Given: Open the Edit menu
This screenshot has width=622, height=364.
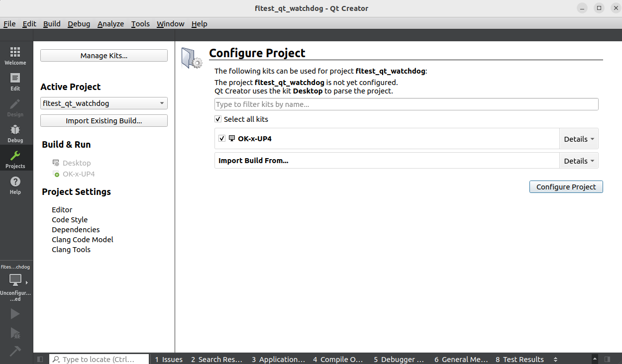Looking at the screenshot, I should (29, 24).
